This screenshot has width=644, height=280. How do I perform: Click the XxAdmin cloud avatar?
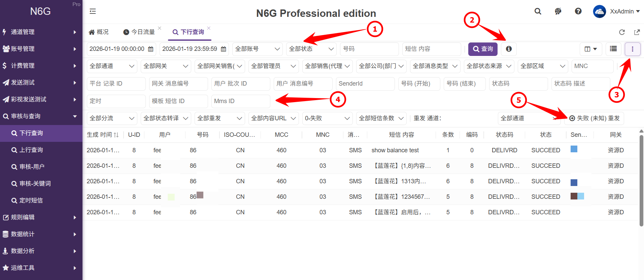coord(600,11)
